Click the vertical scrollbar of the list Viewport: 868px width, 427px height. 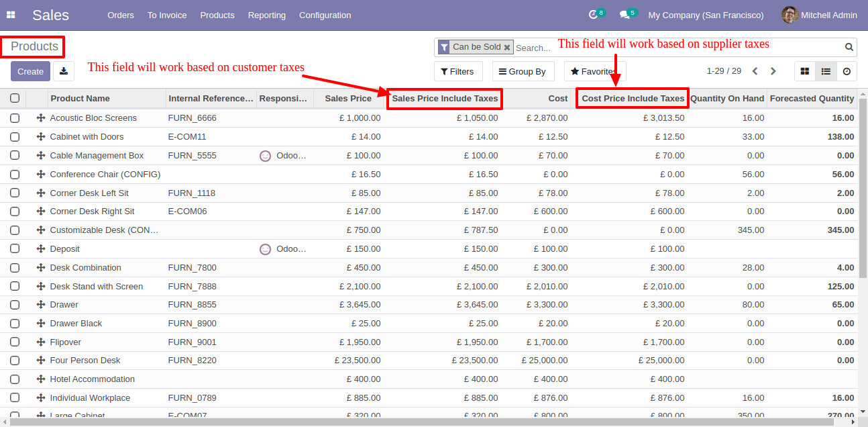pyautogui.click(x=863, y=188)
